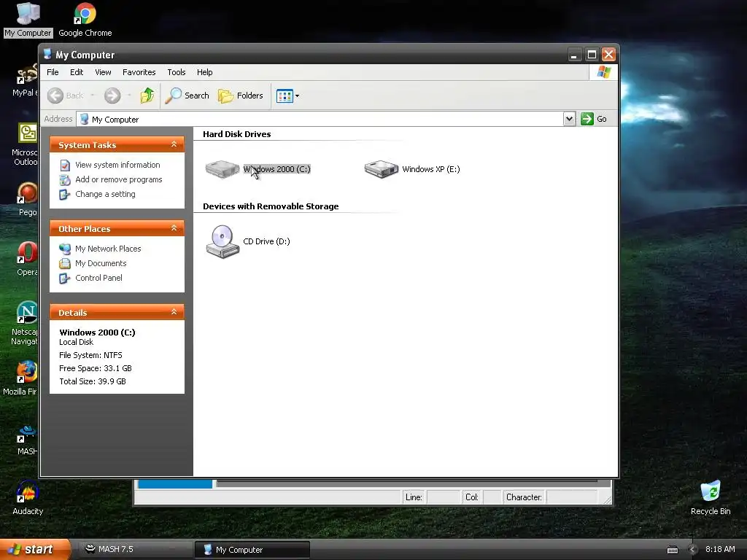This screenshot has height=560, width=747.
Task: Collapse the Details panel
Action: 174,312
